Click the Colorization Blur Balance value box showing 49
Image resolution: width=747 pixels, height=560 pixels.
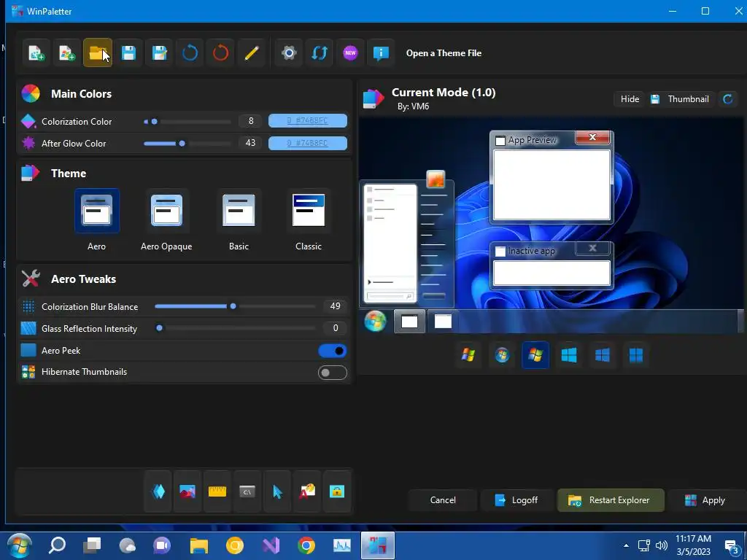(335, 306)
